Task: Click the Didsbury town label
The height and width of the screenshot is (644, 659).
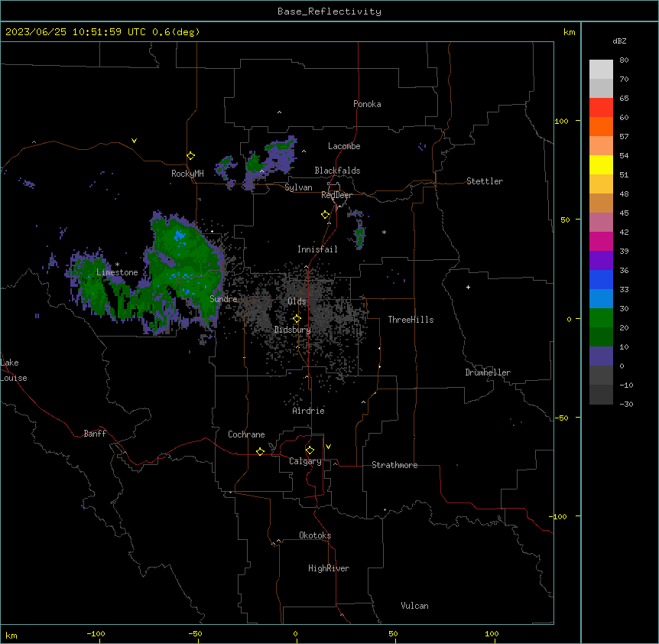Action: (293, 330)
